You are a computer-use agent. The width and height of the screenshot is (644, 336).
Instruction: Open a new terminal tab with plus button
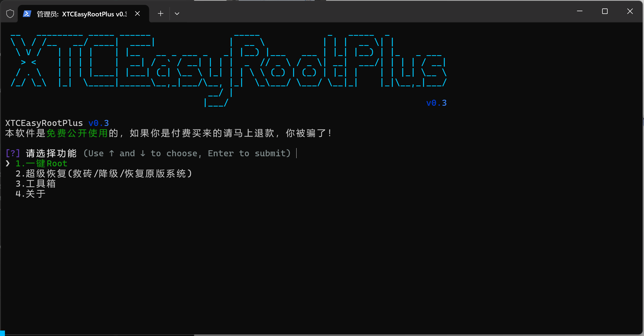(161, 13)
